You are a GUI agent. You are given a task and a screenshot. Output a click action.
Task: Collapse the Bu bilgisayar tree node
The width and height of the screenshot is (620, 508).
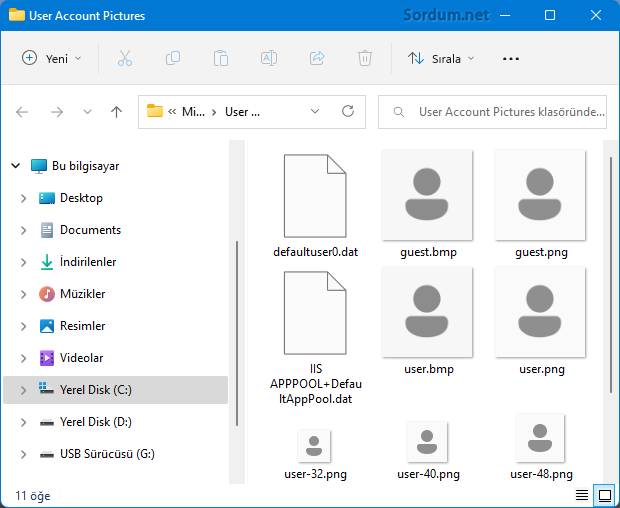(15, 166)
